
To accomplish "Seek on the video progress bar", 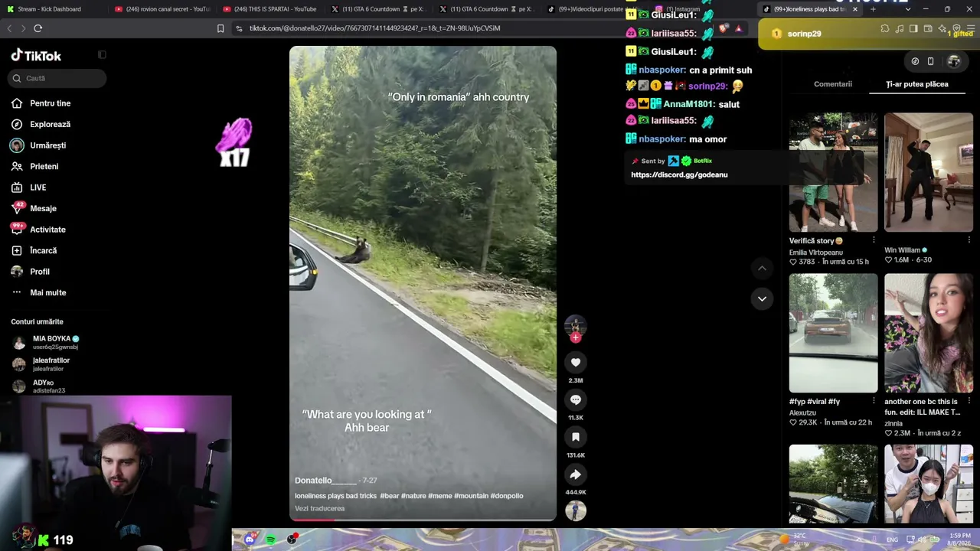I will click(423, 519).
